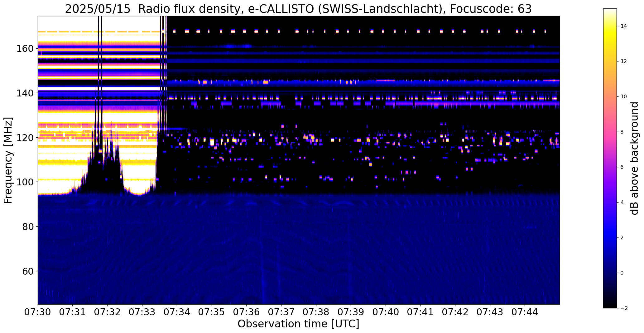Click the colorbar tick label 6
The image size is (644, 333).
(x=622, y=167)
